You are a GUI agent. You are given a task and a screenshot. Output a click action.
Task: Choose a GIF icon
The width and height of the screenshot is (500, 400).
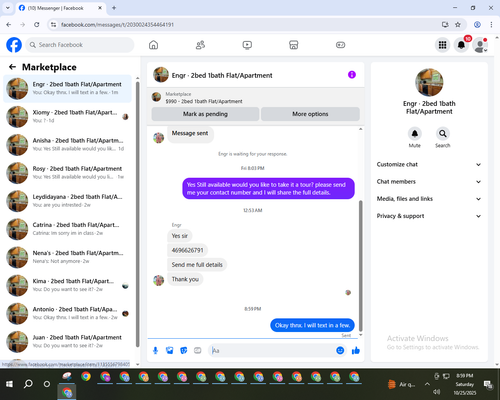pyautogui.click(x=198, y=350)
